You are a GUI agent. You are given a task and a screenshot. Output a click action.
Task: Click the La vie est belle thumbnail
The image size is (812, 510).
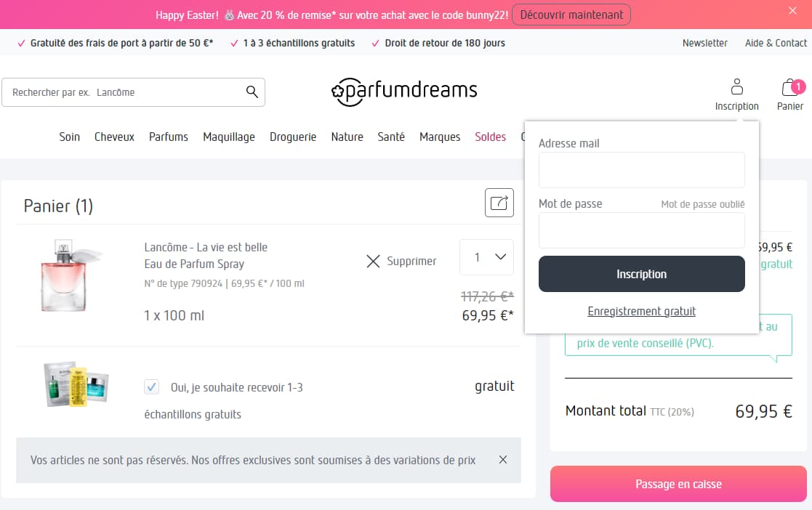[x=68, y=275]
